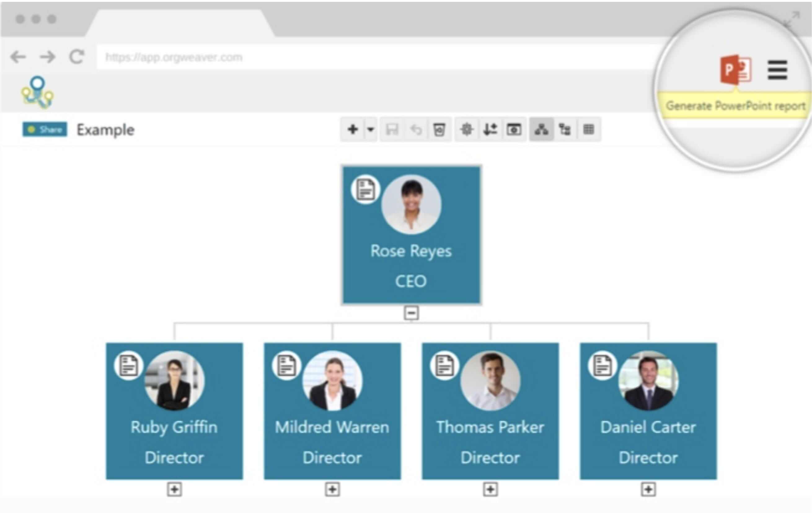This screenshot has width=812, height=513.
Task: Click the Share button
Action: pyautogui.click(x=45, y=129)
